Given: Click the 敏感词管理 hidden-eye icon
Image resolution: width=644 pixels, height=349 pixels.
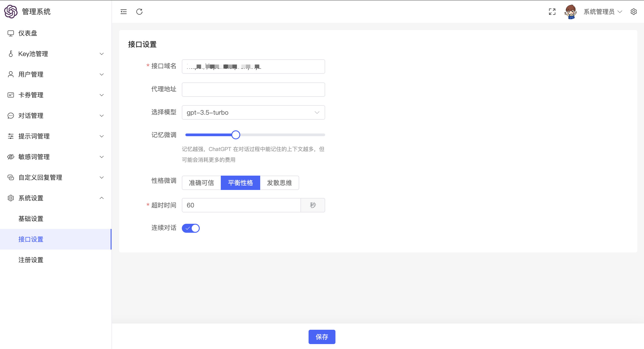Looking at the screenshot, I should pos(11,157).
